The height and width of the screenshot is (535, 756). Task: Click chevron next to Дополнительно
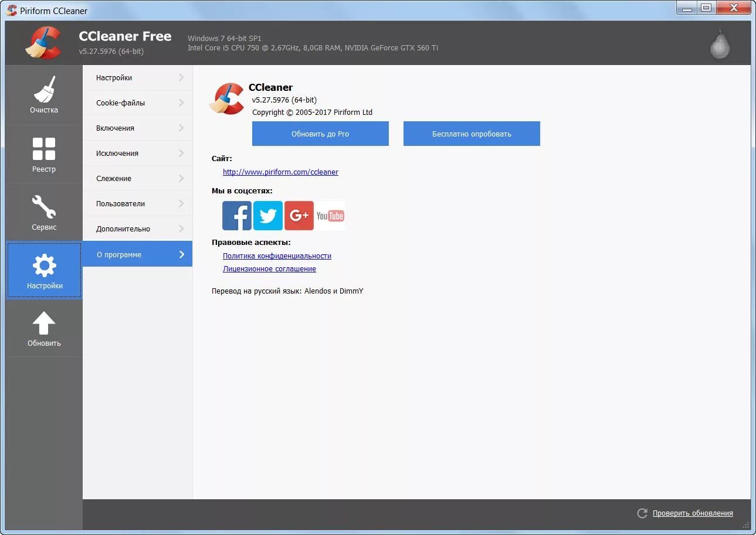point(181,229)
